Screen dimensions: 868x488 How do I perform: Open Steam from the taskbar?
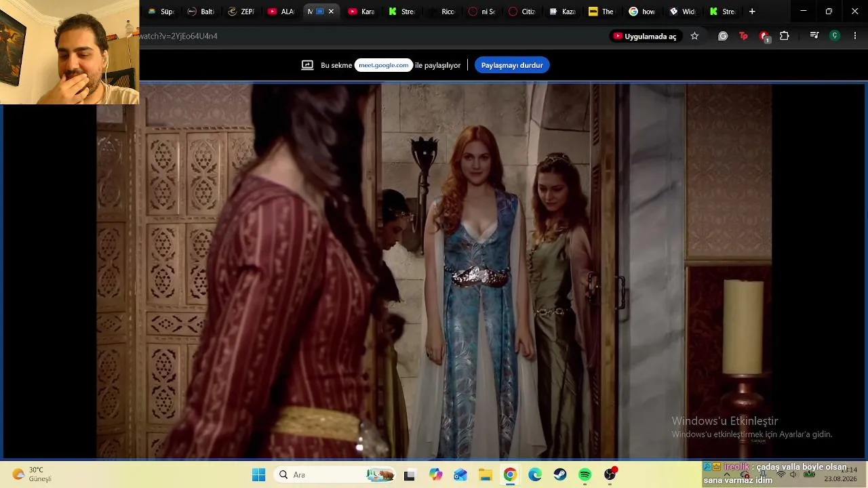[x=560, y=475]
